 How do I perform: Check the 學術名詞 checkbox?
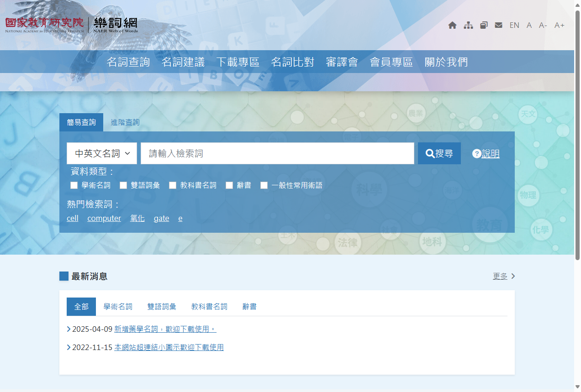74,185
